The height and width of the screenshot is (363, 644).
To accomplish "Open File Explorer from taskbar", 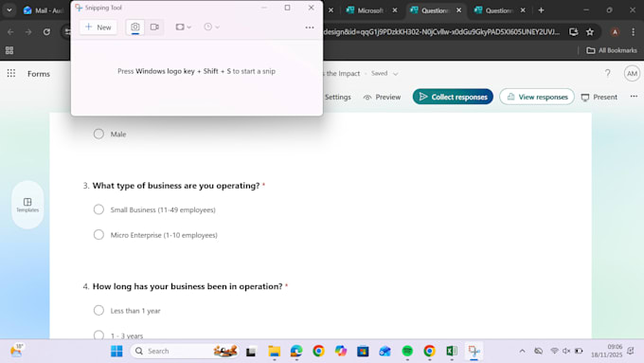I will click(274, 351).
